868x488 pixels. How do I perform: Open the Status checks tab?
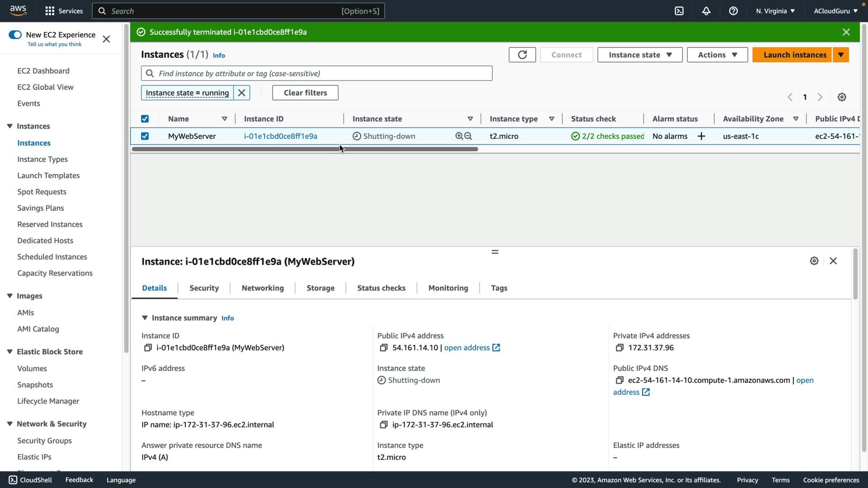coord(381,288)
